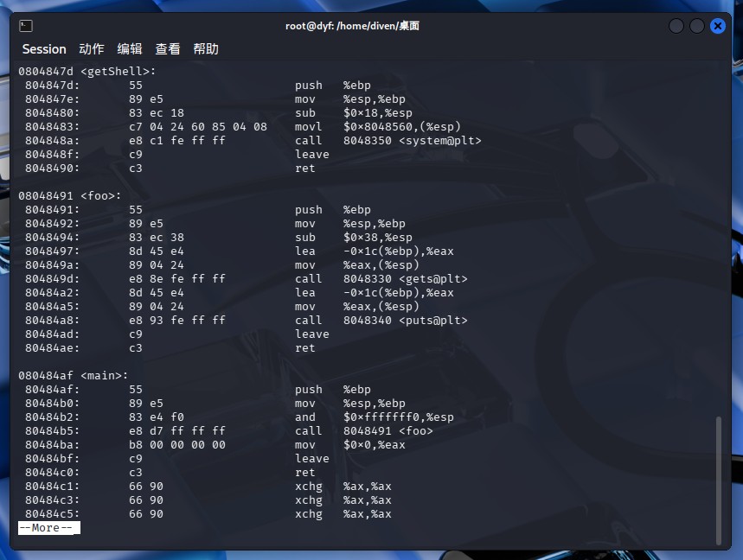Click the call 8048491 foo instruction
Image resolution: width=743 pixels, height=560 pixels.
(x=364, y=431)
